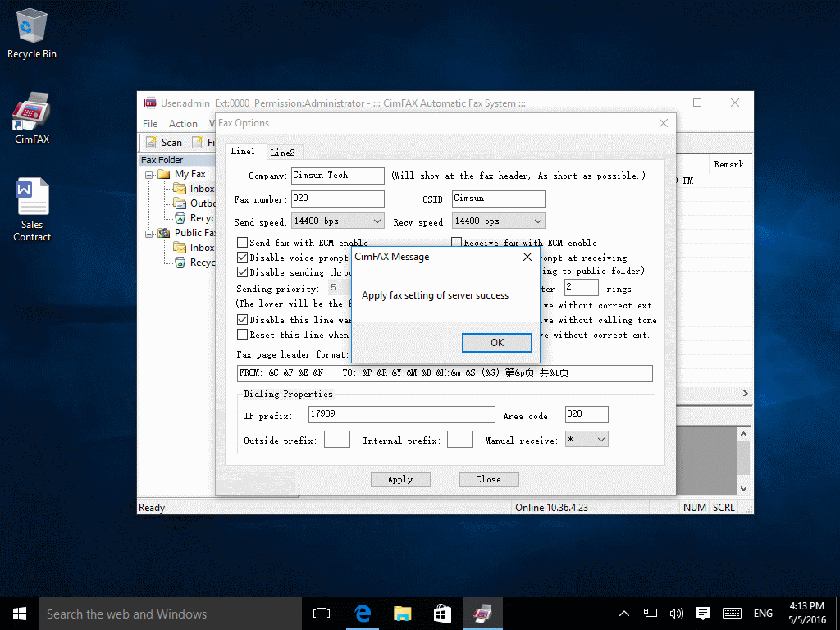Click the Fax number input field
Screen dimensions: 840x630
click(337, 199)
